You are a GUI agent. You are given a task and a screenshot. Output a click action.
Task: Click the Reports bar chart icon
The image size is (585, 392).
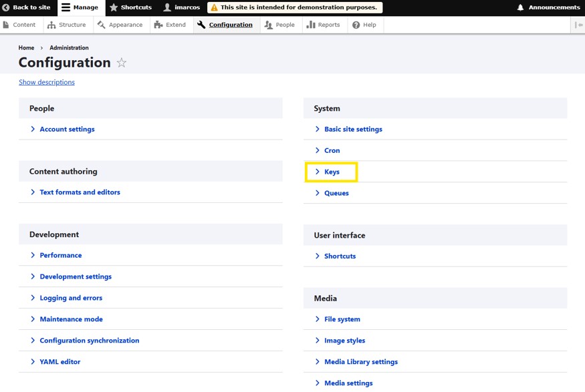point(311,25)
